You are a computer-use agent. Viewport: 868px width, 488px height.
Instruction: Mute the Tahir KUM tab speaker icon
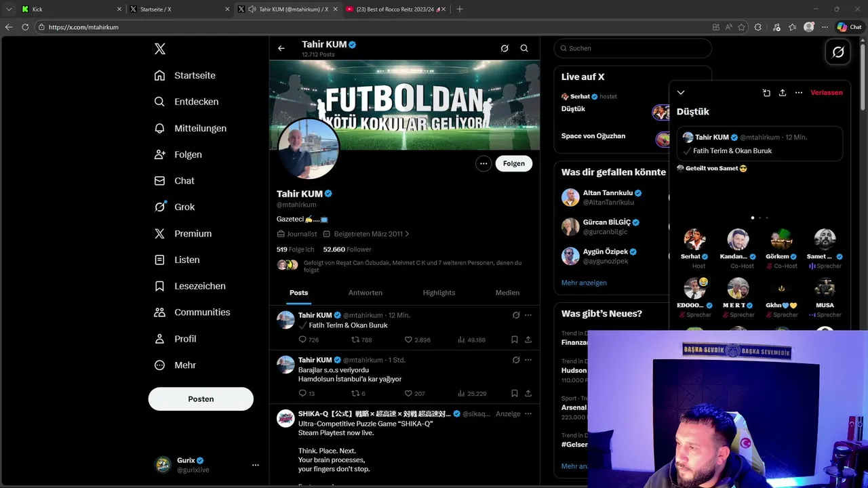(252, 9)
